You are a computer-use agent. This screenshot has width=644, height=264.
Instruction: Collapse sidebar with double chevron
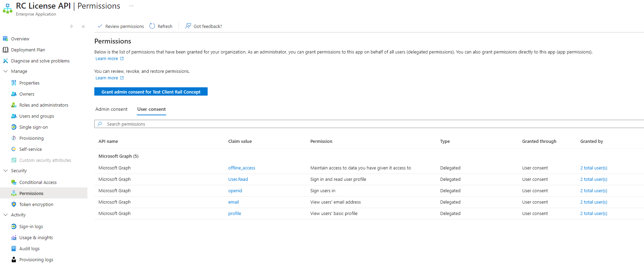(x=83, y=27)
